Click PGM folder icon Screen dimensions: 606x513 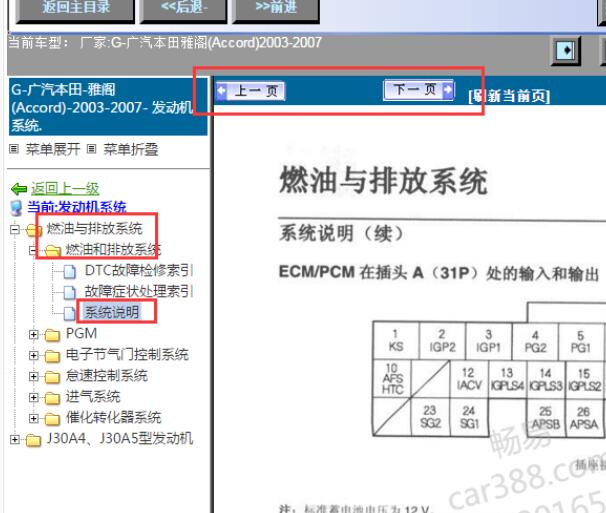[x=52, y=335]
